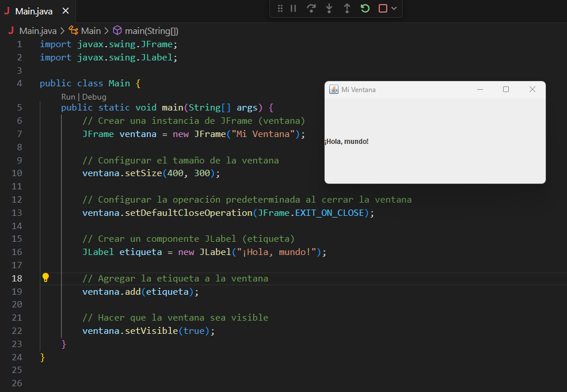Click line number 22 in the gutter

coord(17,330)
